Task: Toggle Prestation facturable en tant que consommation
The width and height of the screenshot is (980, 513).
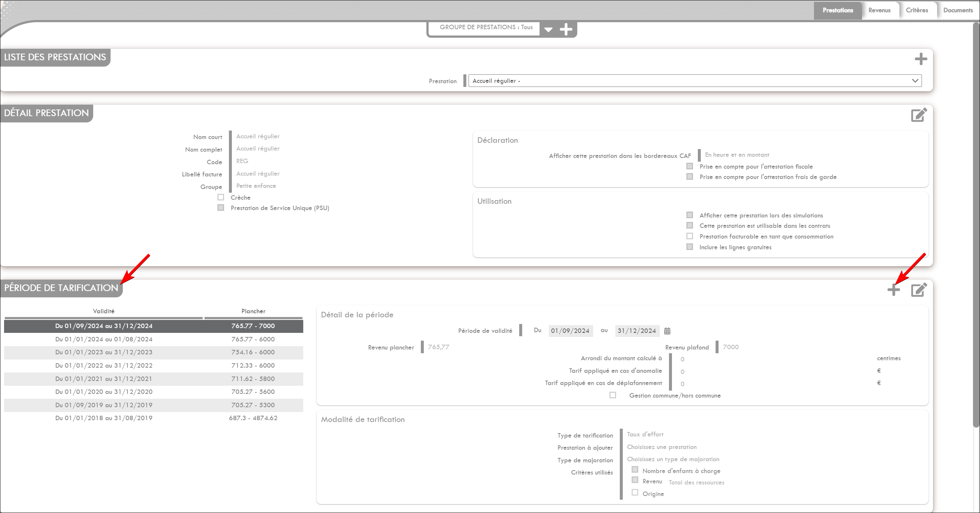Action: point(689,236)
